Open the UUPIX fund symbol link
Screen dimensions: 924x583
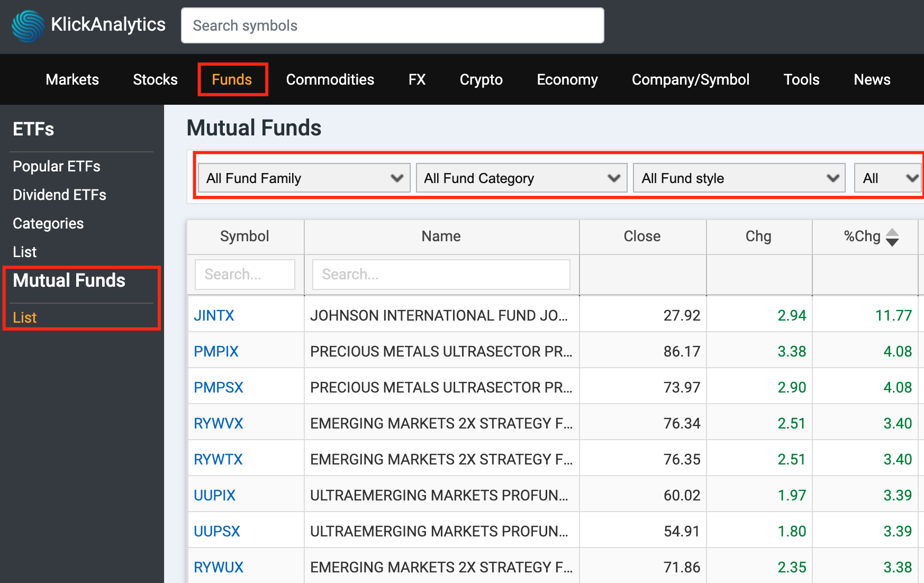(x=214, y=495)
